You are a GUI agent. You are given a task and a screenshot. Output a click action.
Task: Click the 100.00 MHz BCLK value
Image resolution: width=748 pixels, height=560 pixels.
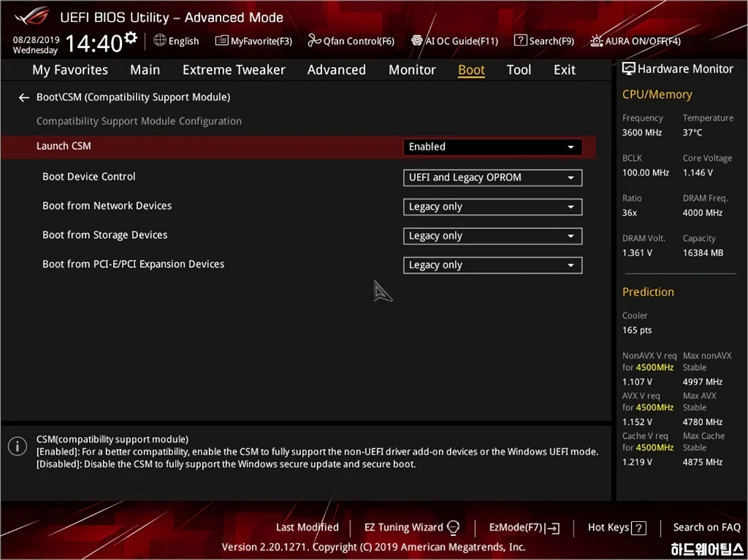click(x=646, y=173)
